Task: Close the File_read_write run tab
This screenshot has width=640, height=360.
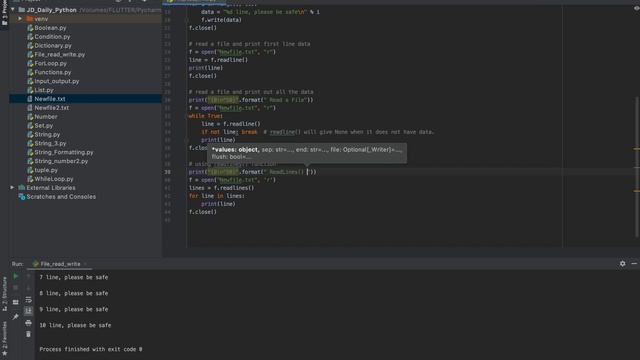Action: point(85,264)
